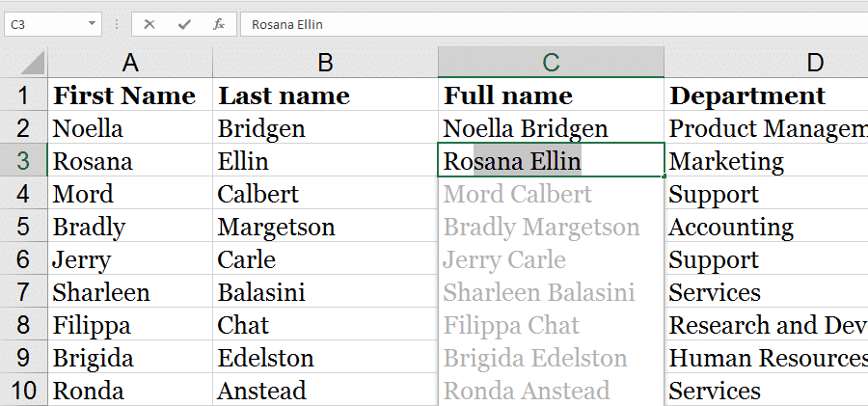This screenshot has width=868, height=406.
Task: Select row 10 header
Action: (23, 390)
